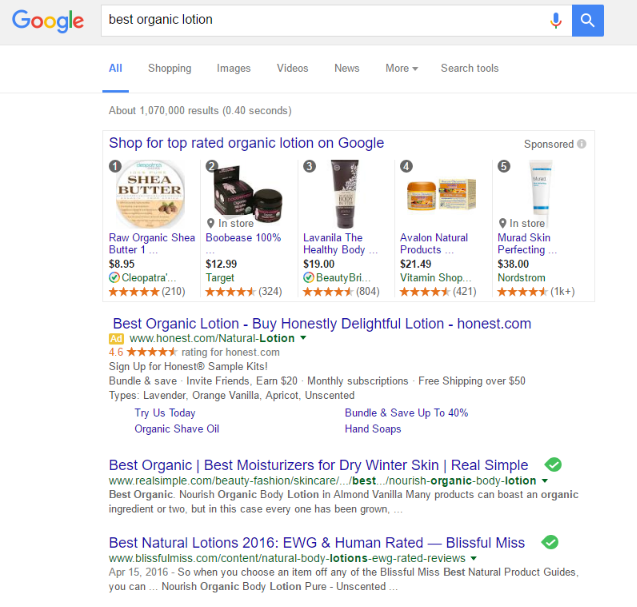The image size is (637, 607).
Task: Switch to the News tab
Action: pyautogui.click(x=347, y=68)
